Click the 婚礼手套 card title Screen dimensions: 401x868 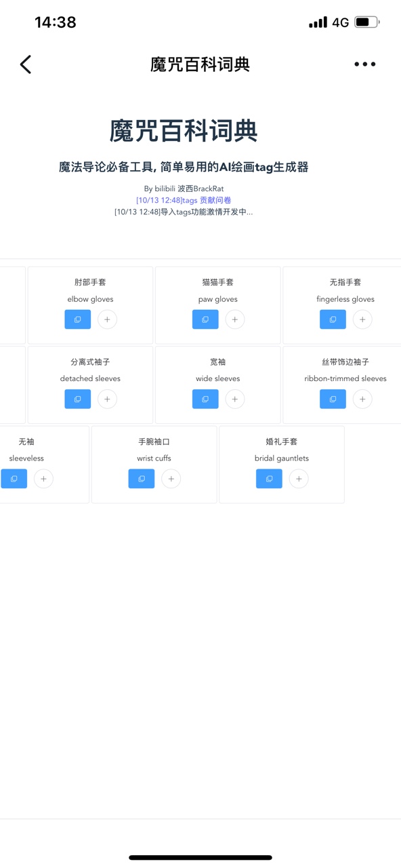[x=282, y=441]
